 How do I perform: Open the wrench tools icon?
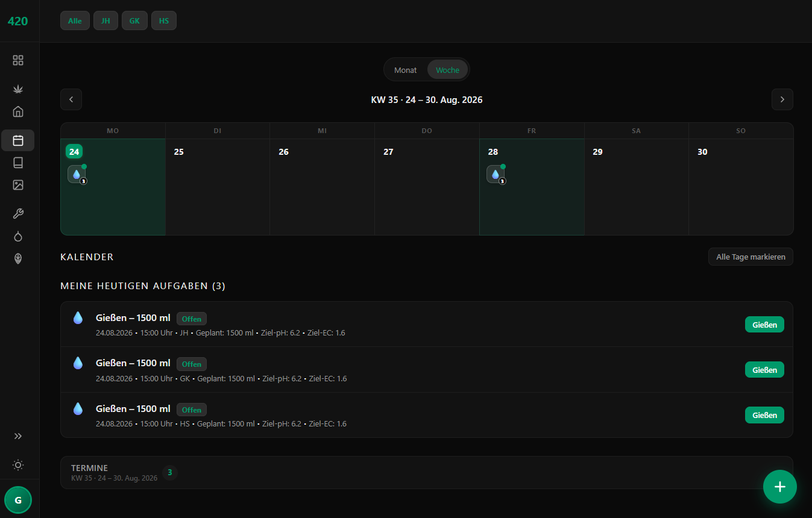[x=18, y=214]
